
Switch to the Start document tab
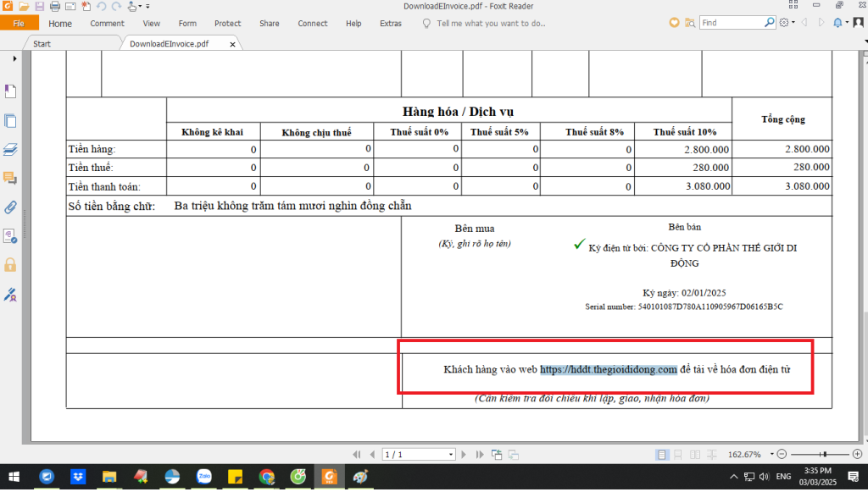click(42, 43)
